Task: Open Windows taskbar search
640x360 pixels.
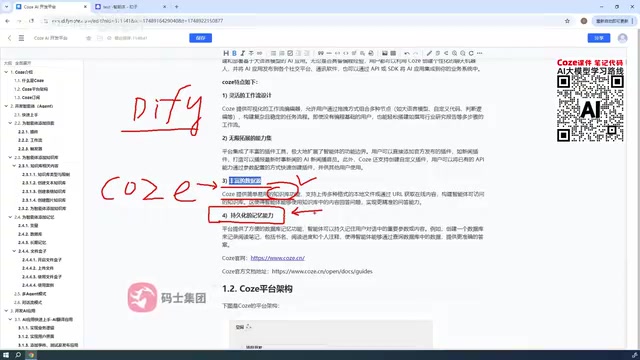Action: [18, 355]
